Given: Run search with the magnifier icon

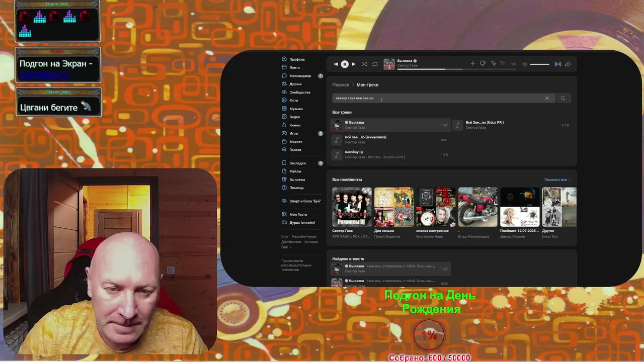Looking at the screenshot, I should tap(562, 98).
